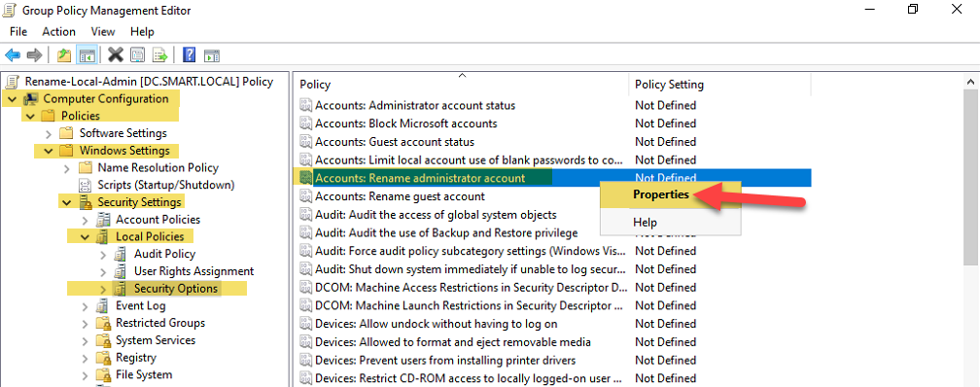
Task: Select Accounts: Limit local account blank passwords
Action: pyautogui.click(x=469, y=160)
